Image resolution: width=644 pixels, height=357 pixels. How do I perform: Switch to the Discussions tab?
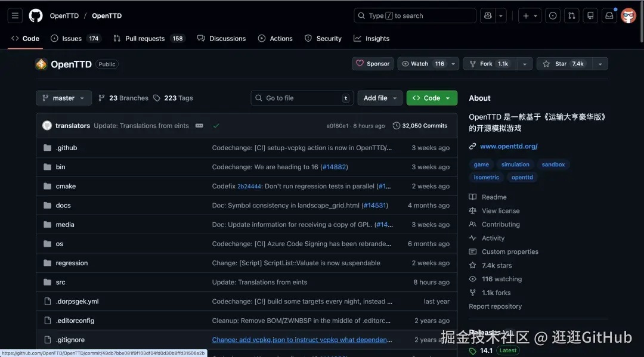coord(221,39)
